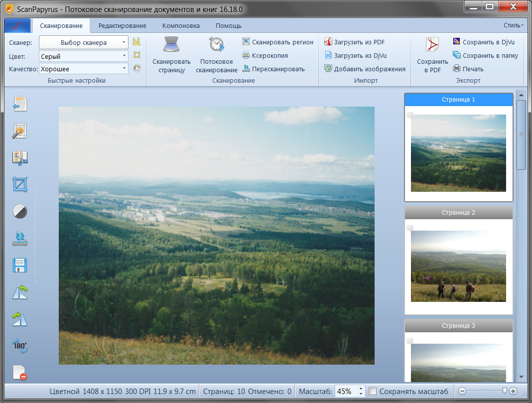Choose Сканировать регион
The width and height of the screenshot is (532, 403).
(x=277, y=42)
